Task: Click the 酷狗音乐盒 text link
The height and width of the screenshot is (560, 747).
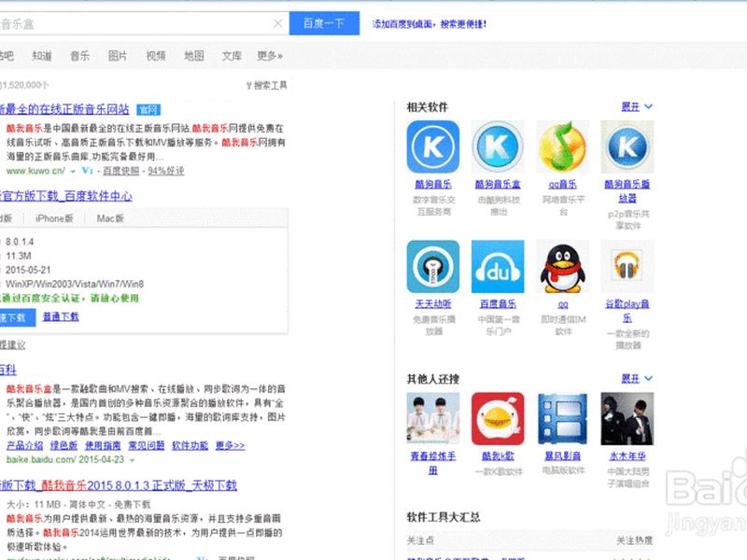Action: (498, 184)
